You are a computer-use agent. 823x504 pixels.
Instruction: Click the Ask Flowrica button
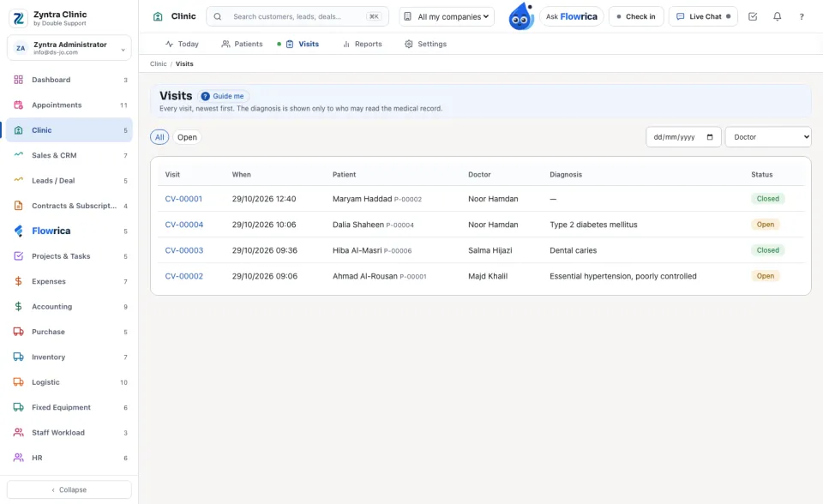pos(572,16)
